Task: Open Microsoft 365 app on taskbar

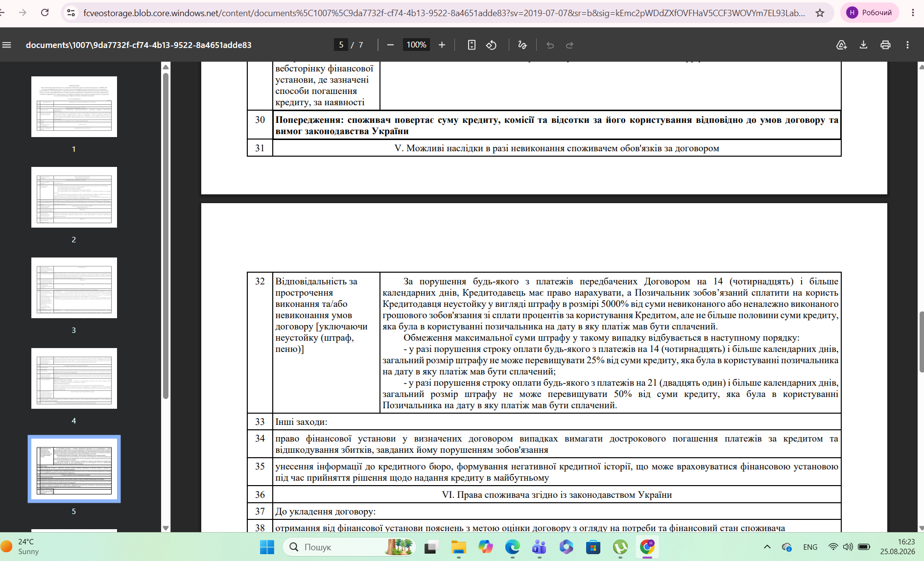Action: (x=567, y=547)
